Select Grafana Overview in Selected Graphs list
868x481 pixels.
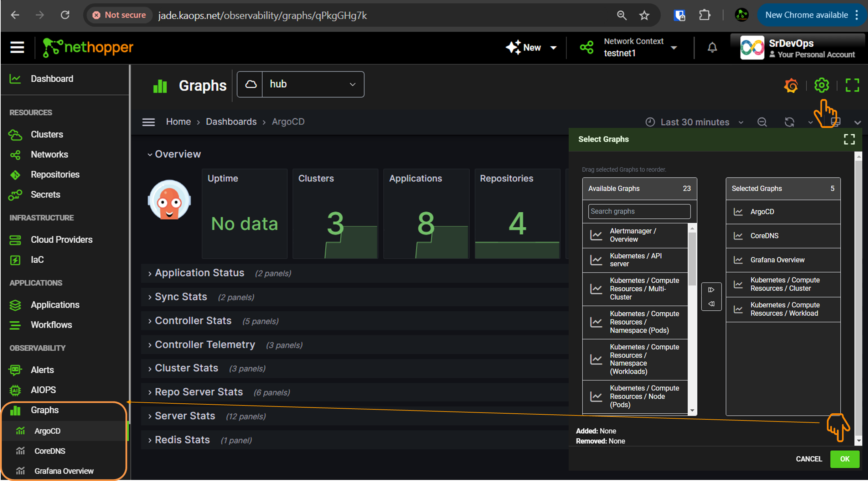click(x=783, y=260)
